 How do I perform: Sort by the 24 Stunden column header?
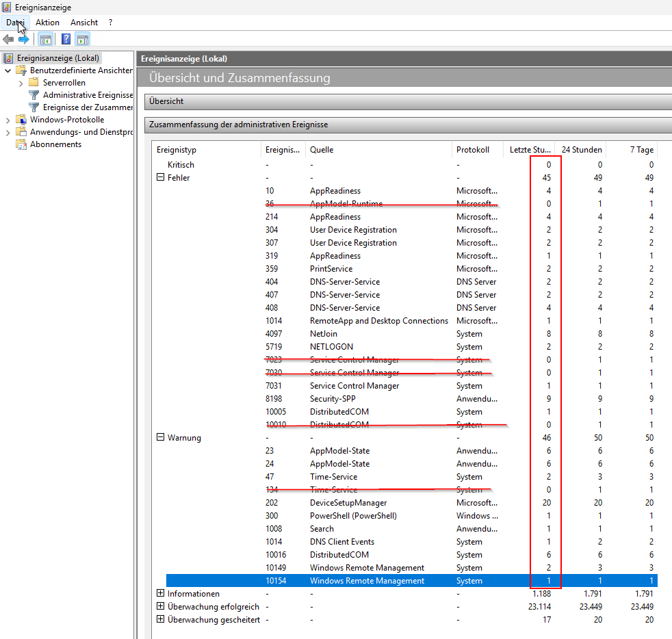tap(580, 150)
